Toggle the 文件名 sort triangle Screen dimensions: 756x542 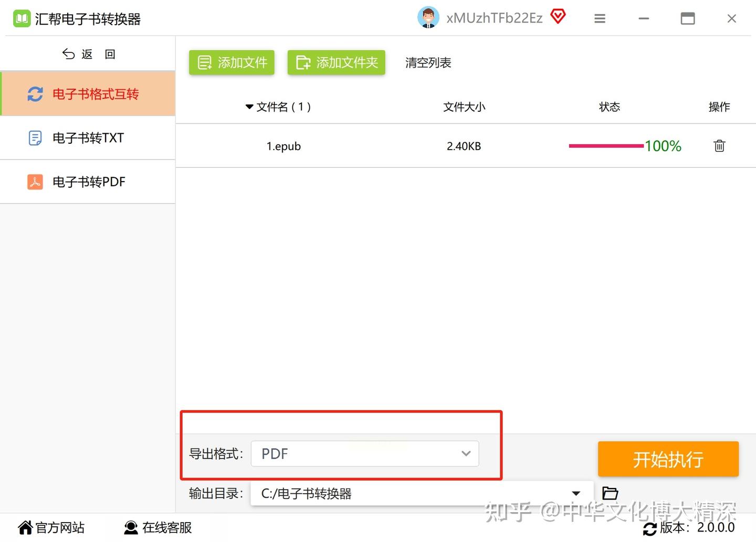249,107
